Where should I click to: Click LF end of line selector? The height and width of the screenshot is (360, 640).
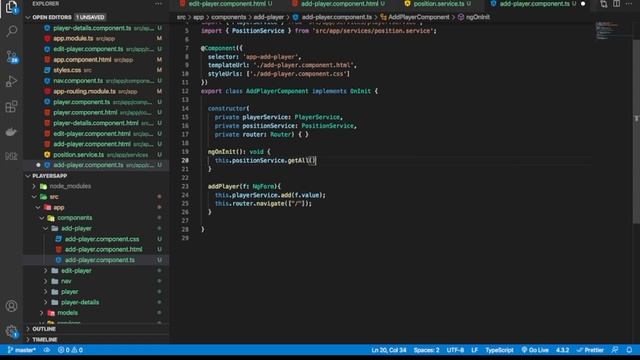(x=475, y=350)
